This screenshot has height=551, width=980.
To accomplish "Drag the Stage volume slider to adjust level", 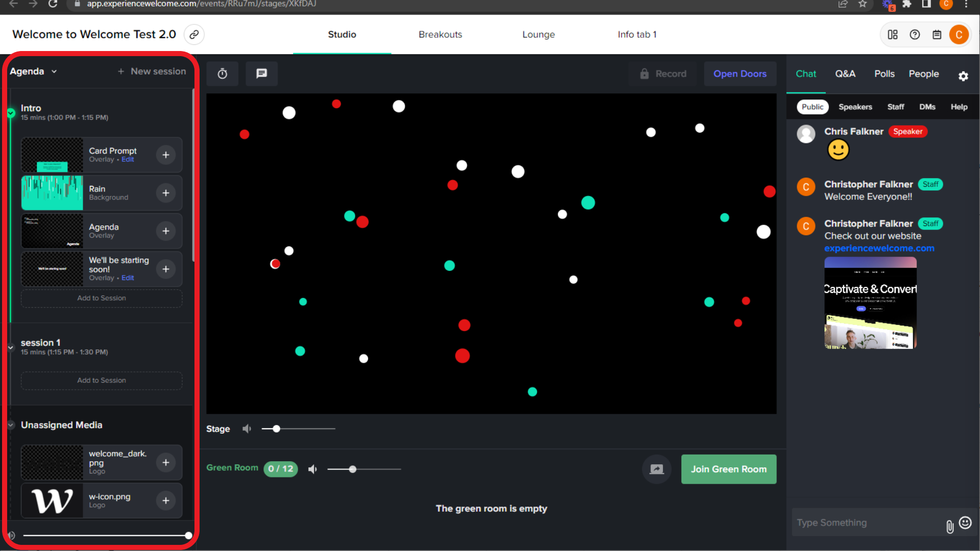I will click(x=276, y=429).
